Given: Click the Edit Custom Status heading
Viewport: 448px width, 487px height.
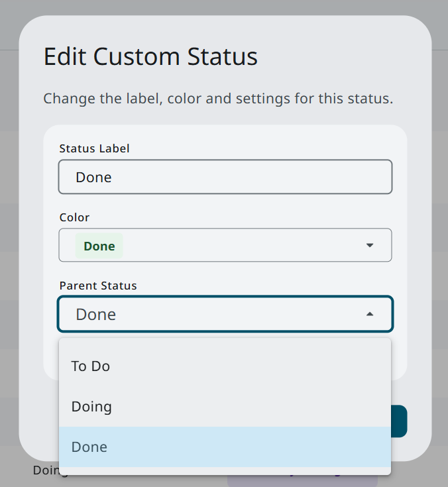Looking at the screenshot, I should (x=150, y=56).
